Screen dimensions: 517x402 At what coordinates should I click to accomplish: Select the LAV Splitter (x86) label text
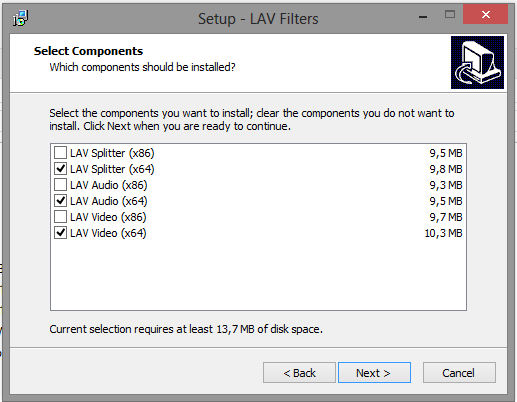[x=112, y=153]
